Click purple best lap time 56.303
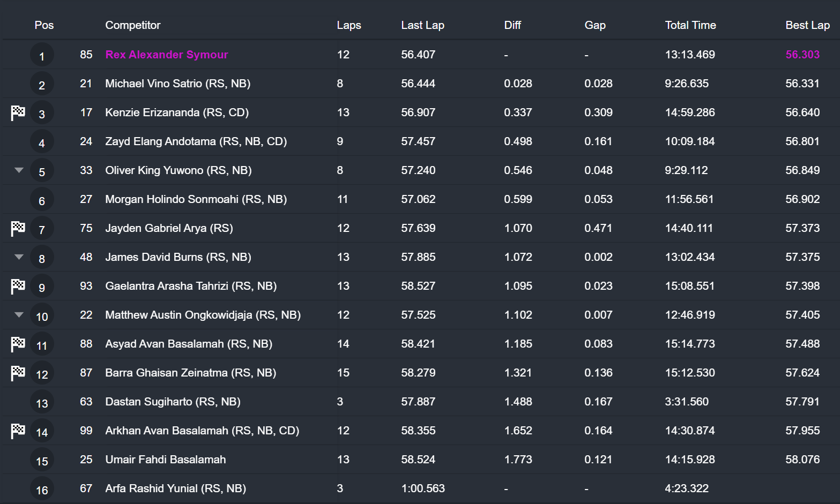Viewport: 840px width, 504px height. click(802, 55)
